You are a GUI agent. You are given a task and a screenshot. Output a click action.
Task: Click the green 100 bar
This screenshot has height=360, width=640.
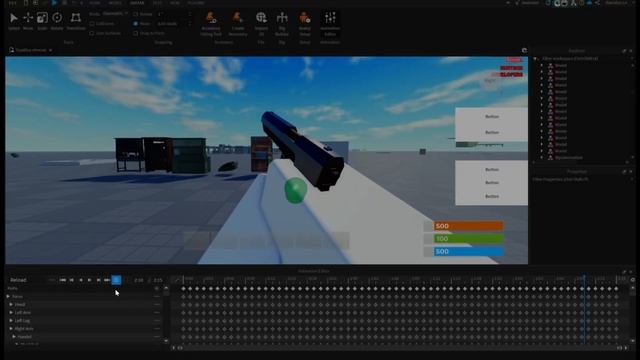[x=468, y=239]
